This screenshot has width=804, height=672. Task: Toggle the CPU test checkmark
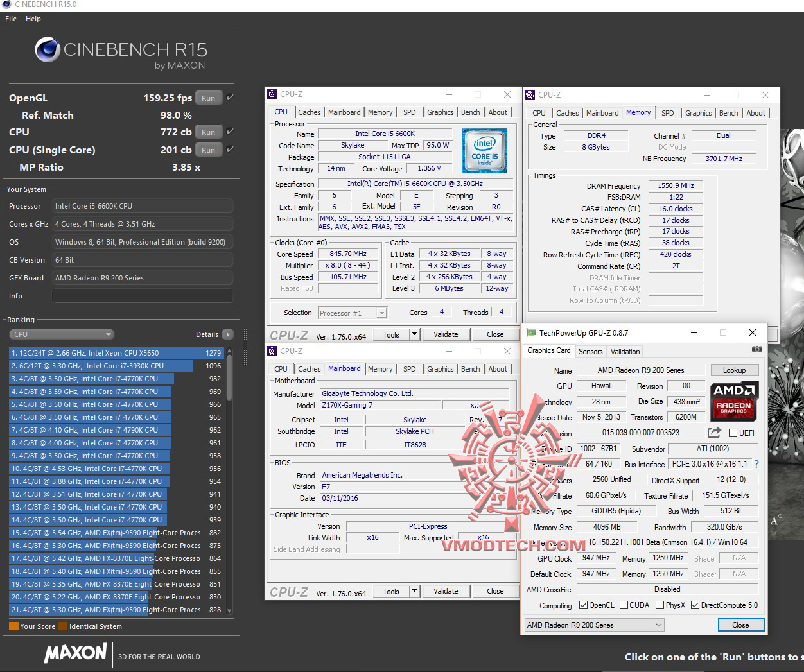click(x=230, y=132)
